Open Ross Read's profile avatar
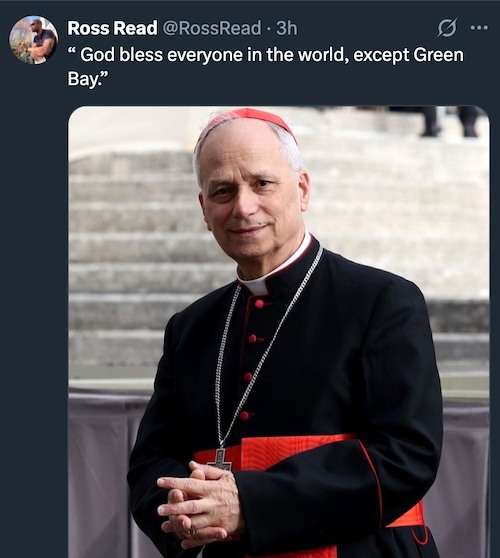 click(33, 40)
